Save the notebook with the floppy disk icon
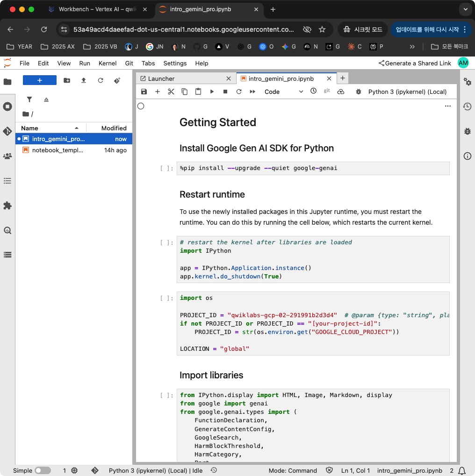Viewport: 475px width, 476px height. (x=144, y=92)
